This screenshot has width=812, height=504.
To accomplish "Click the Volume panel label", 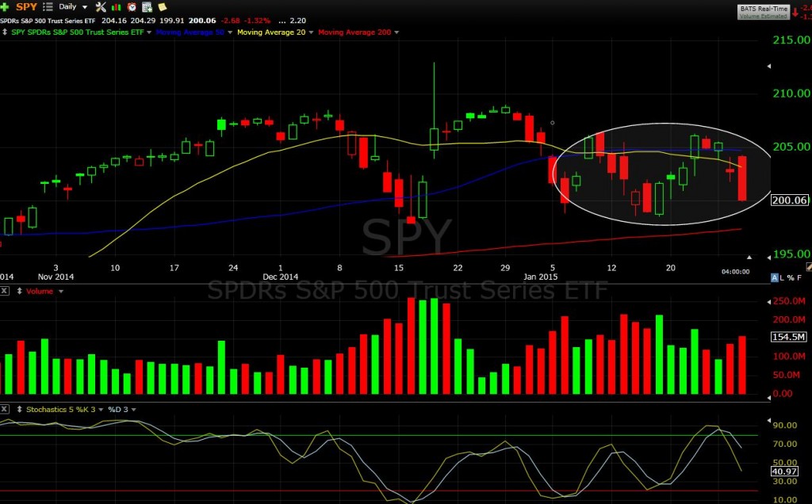I will (40, 292).
